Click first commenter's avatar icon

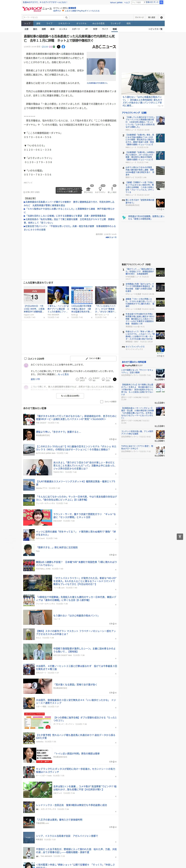tap(26, 365)
